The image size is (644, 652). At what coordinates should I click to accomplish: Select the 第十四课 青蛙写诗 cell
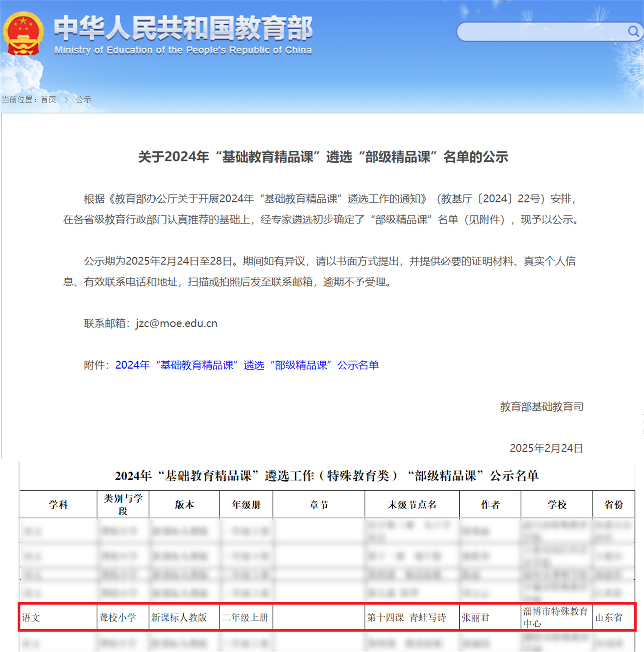pyautogui.click(x=407, y=617)
